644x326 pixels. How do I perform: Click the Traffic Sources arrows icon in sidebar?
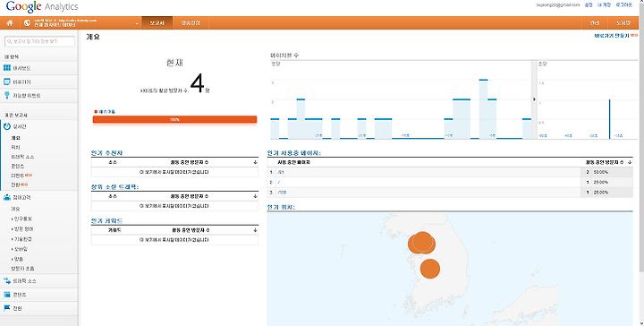click(x=7, y=281)
